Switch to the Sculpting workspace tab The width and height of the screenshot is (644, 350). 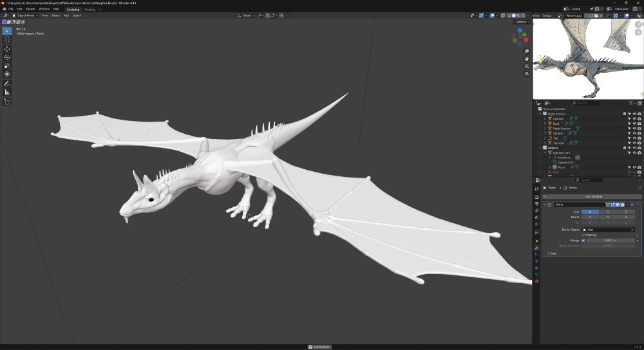(x=73, y=10)
